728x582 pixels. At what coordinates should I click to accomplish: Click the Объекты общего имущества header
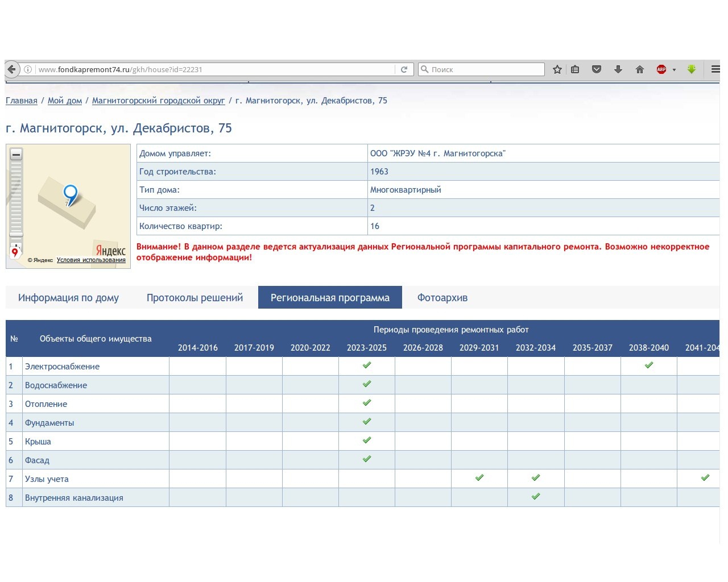pyautogui.click(x=96, y=339)
